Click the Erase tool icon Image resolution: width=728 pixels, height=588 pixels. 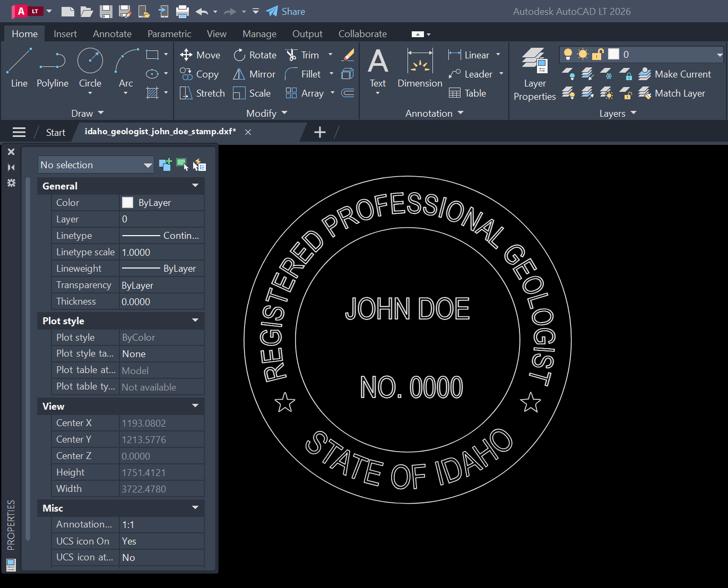point(348,55)
